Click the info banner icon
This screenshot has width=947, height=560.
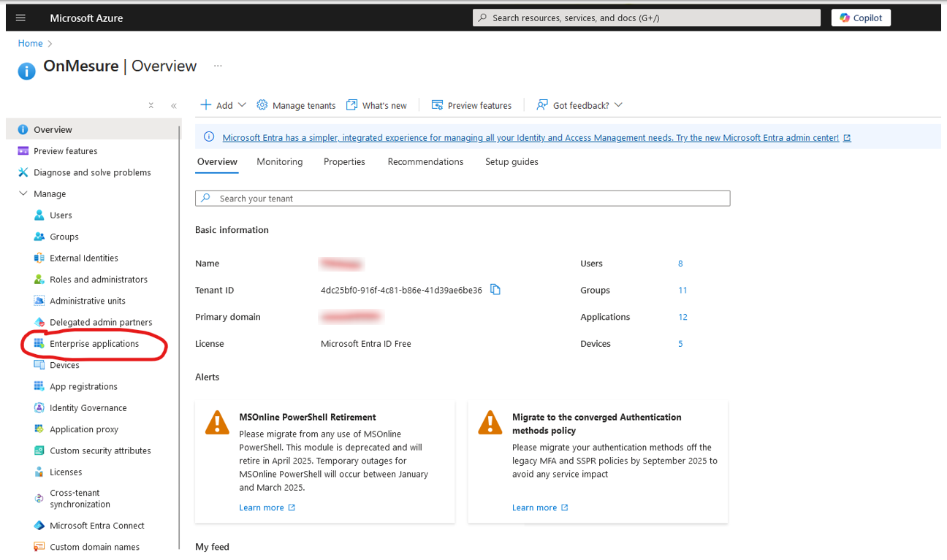coord(209,137)
